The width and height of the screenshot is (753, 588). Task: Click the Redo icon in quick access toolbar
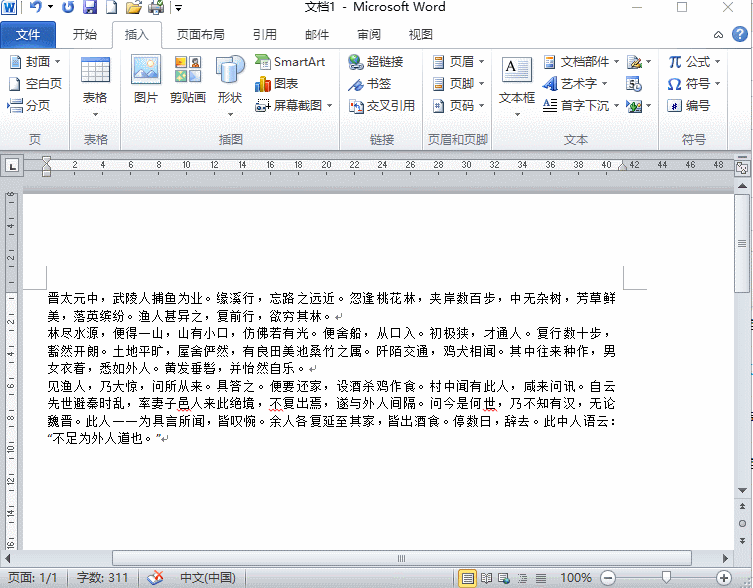(68, 7)
